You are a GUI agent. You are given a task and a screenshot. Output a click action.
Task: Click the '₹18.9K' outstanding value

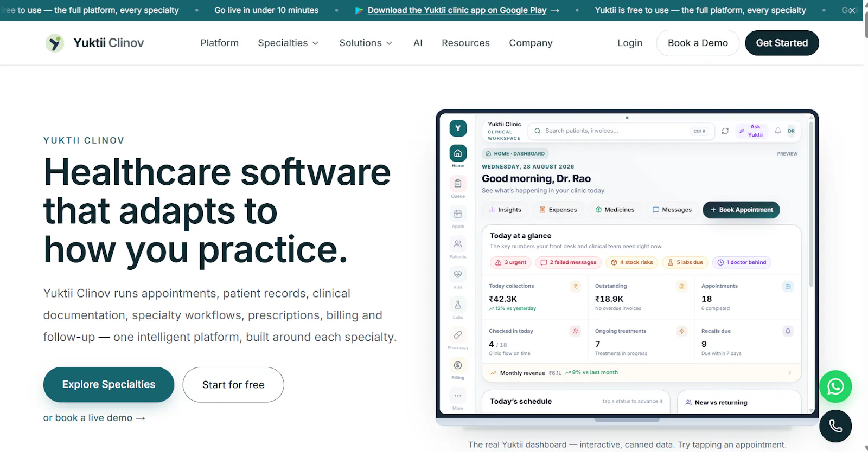coord(609,299)
